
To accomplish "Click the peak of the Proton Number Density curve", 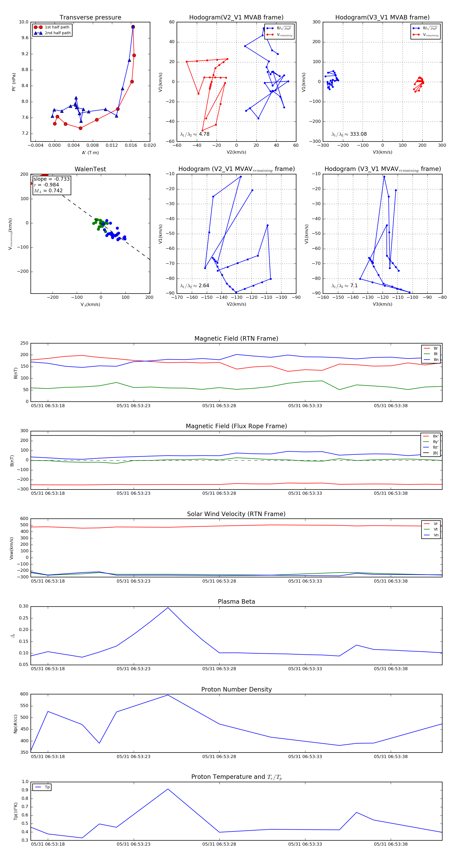I will [x=168, y=695].
